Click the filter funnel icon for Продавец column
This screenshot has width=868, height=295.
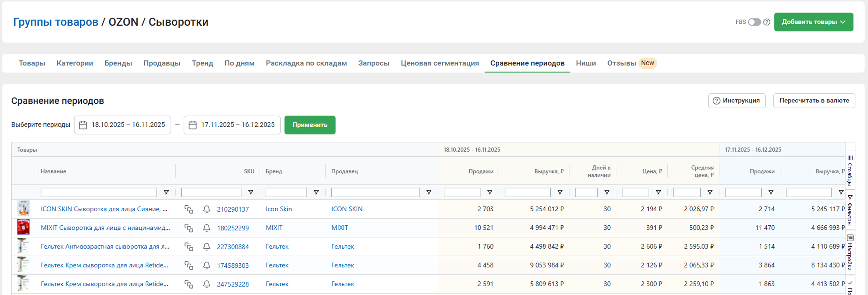pyautogui.click(x=429, y=192)
